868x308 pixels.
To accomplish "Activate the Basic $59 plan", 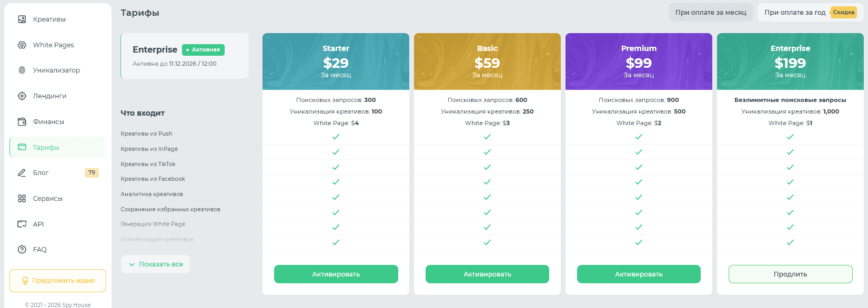I will (x=487, y=274).
